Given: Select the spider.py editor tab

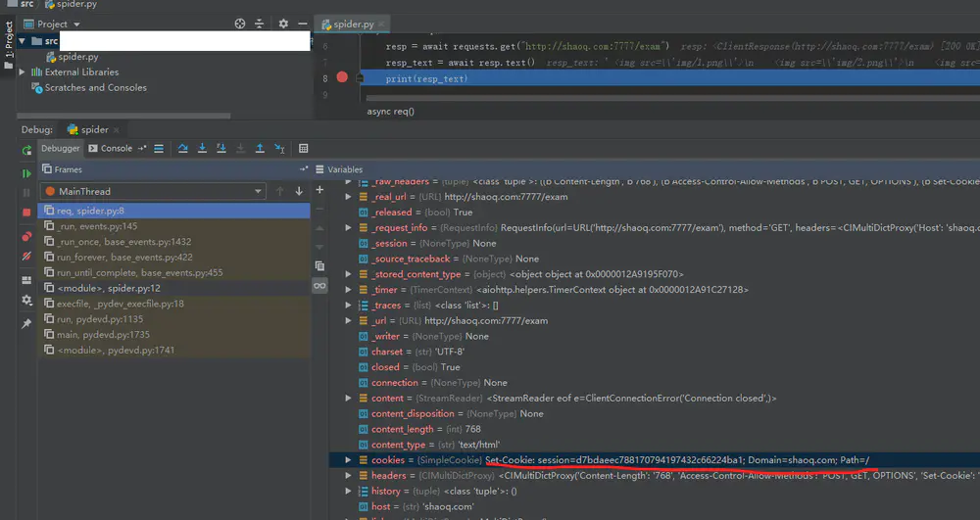Looking at the screenshot, I should click(353, 23).
